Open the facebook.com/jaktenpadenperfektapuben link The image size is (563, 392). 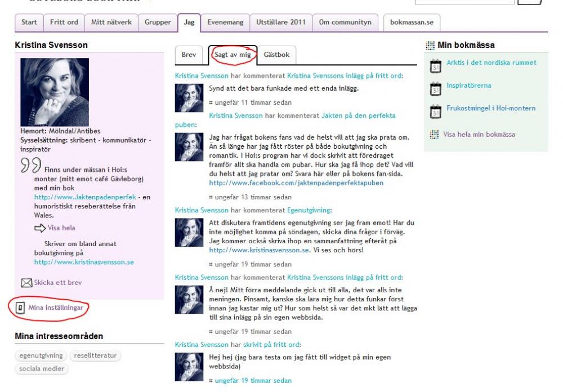click(296, 183)
